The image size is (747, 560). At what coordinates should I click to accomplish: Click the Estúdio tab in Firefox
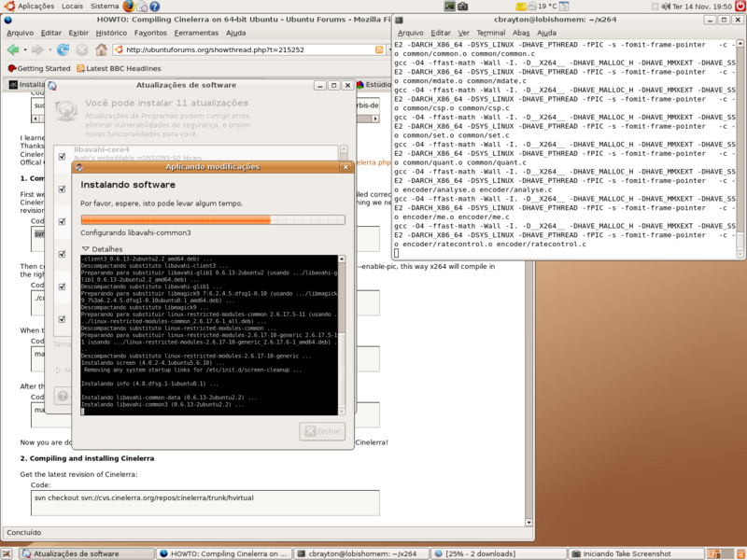(x=374, y=85)
